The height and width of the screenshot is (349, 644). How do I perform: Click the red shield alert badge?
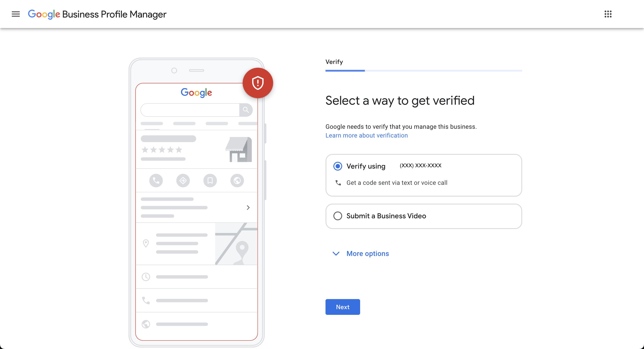pos(258,83)
